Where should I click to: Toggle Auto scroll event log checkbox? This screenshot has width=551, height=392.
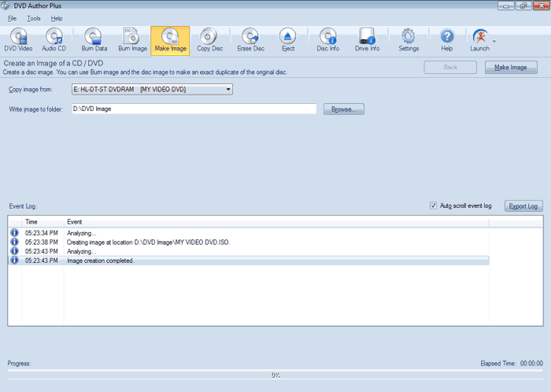tap(433, 205)
